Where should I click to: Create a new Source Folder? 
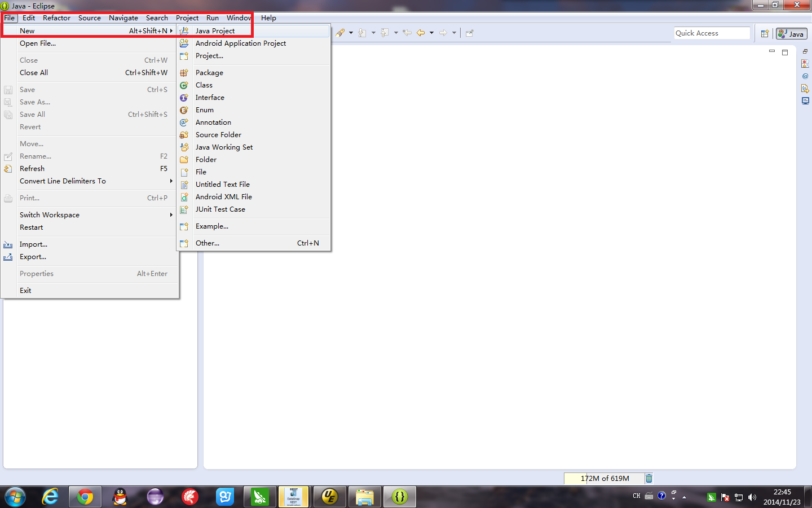coord(254,135)
